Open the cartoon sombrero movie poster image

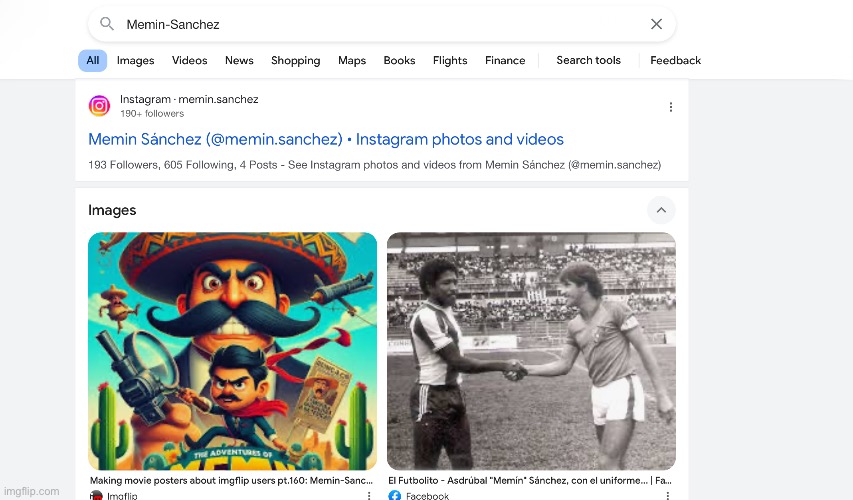tap(232, 351)
